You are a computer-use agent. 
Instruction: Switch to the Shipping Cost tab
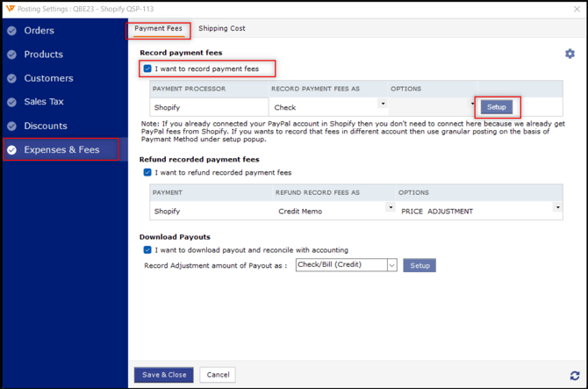coord(221,28)
